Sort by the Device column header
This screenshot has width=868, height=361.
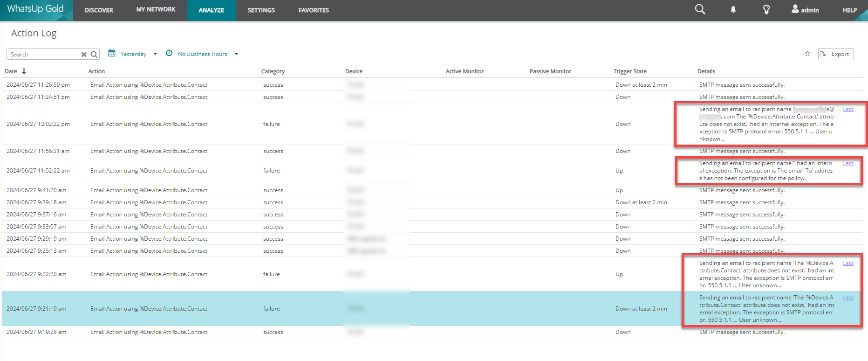pyautogui.click(x=354, y=71)
